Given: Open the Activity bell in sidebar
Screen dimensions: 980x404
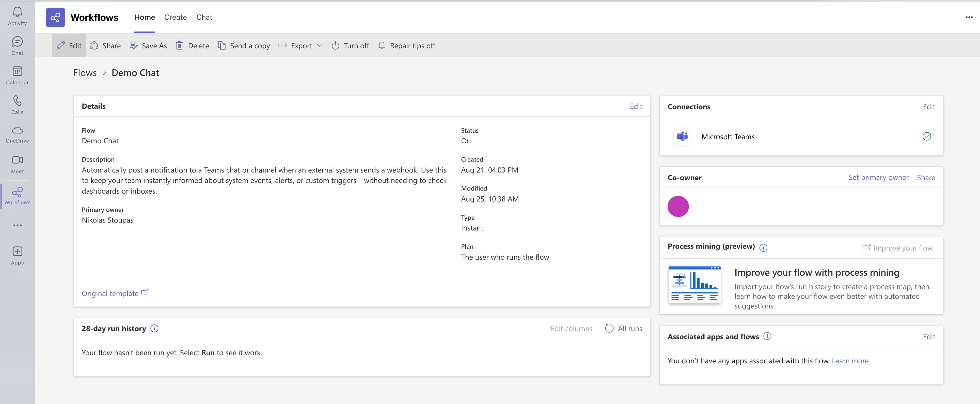Looking at the screenshot, I should coord(17,16).
